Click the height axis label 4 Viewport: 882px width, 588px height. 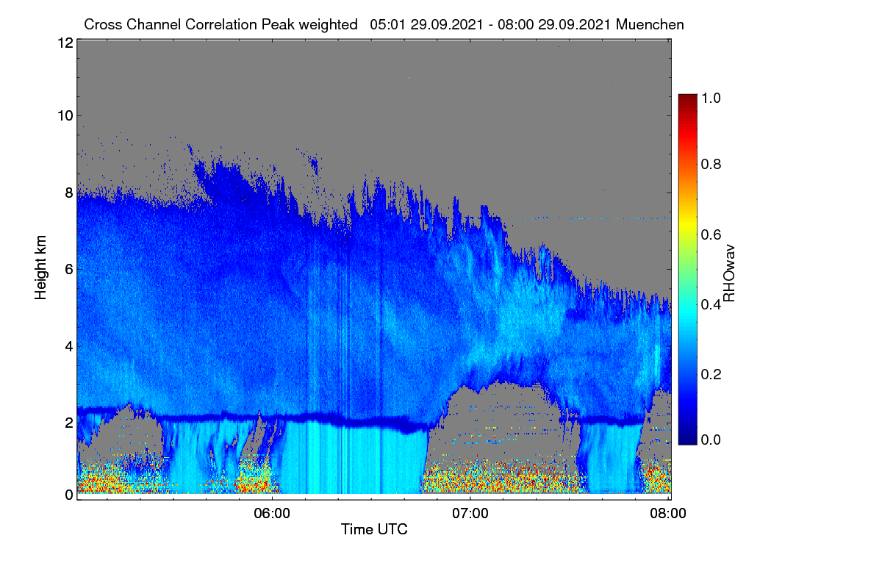point(68,345)
